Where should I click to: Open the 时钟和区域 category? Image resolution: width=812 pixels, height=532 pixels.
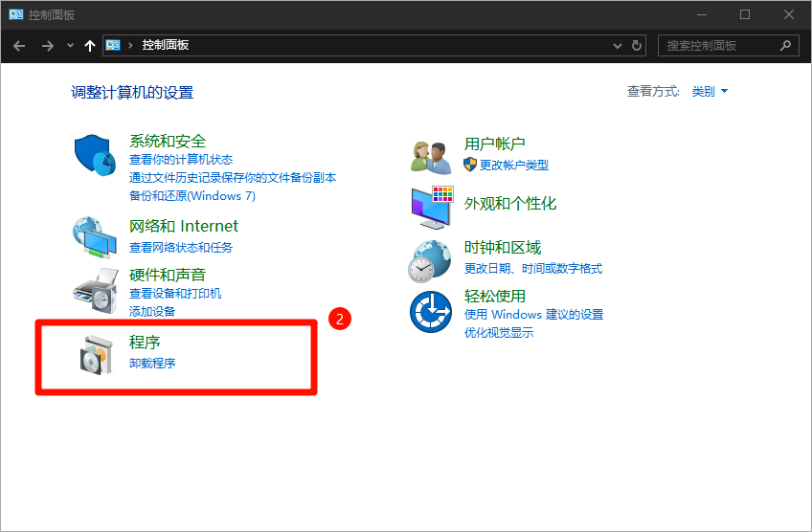point(503,248)
